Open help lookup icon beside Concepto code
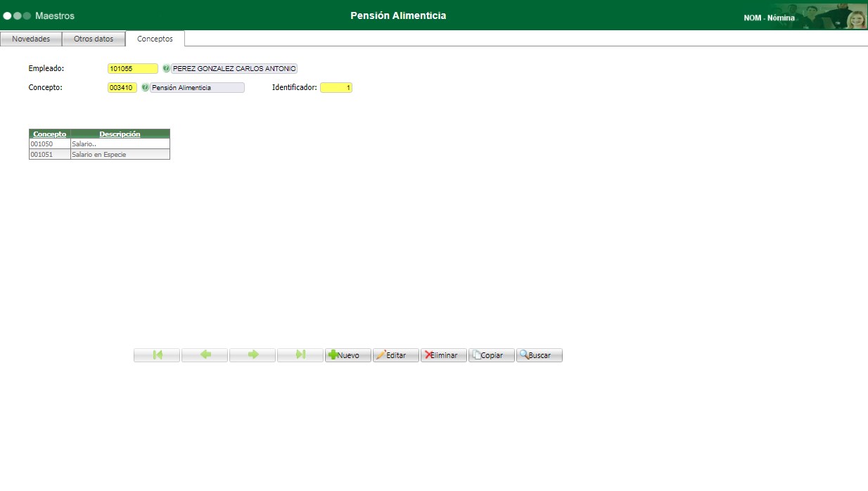The height and width of the screenshot is (491, 868). pyautogui.click(x=145, y=88)
